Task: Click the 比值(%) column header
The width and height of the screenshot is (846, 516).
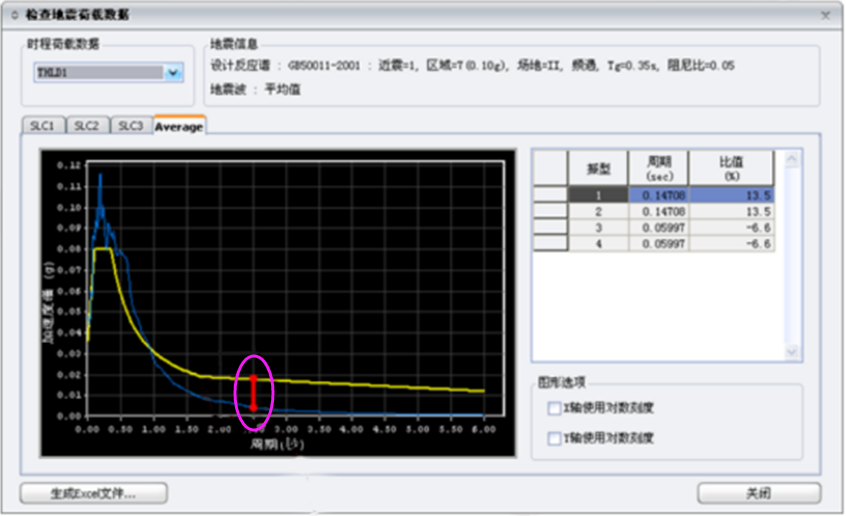Action: coord(732,168)
